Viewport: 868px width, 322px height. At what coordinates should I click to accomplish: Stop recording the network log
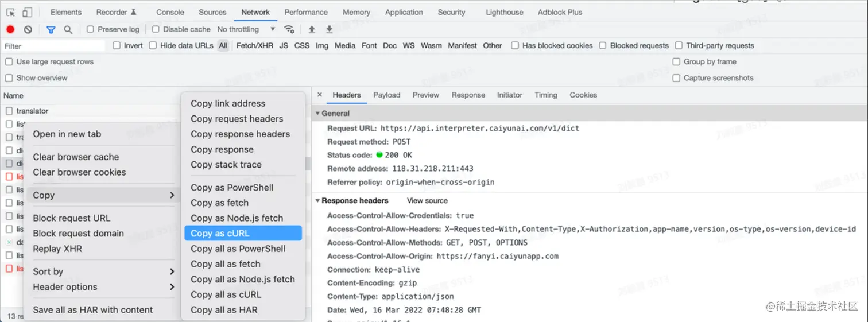pos(10,29)
